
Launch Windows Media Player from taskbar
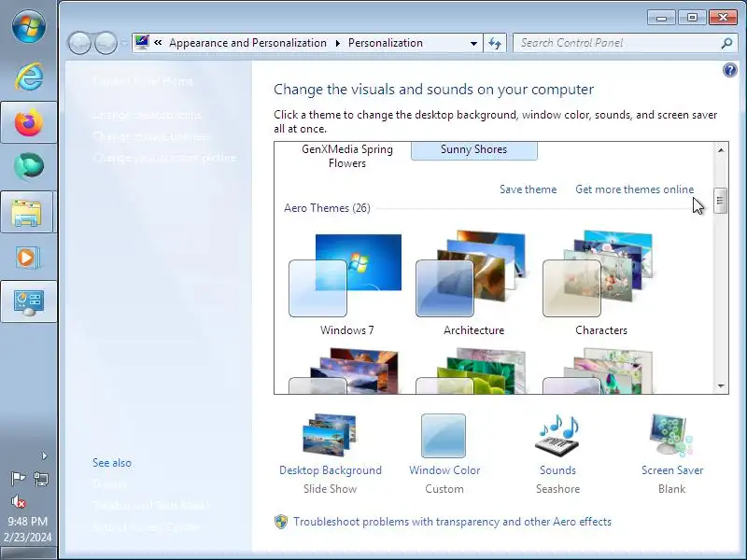(29, 258)
